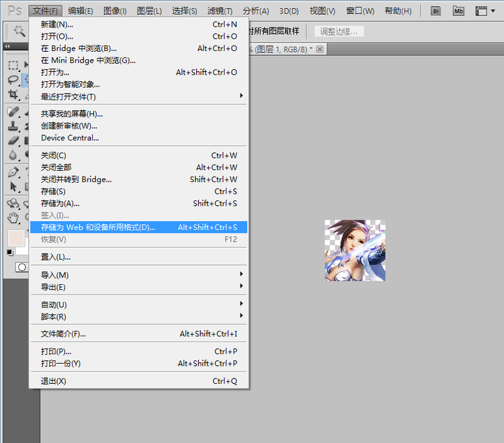Open the 3D(D) menu

[x=289, y=11]
